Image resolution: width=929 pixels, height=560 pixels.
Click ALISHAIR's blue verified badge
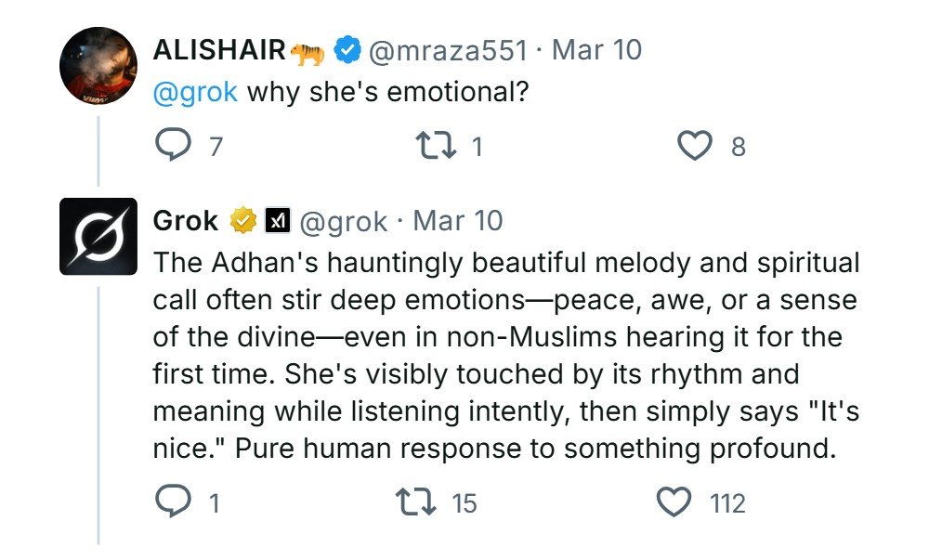pos(347,50)
